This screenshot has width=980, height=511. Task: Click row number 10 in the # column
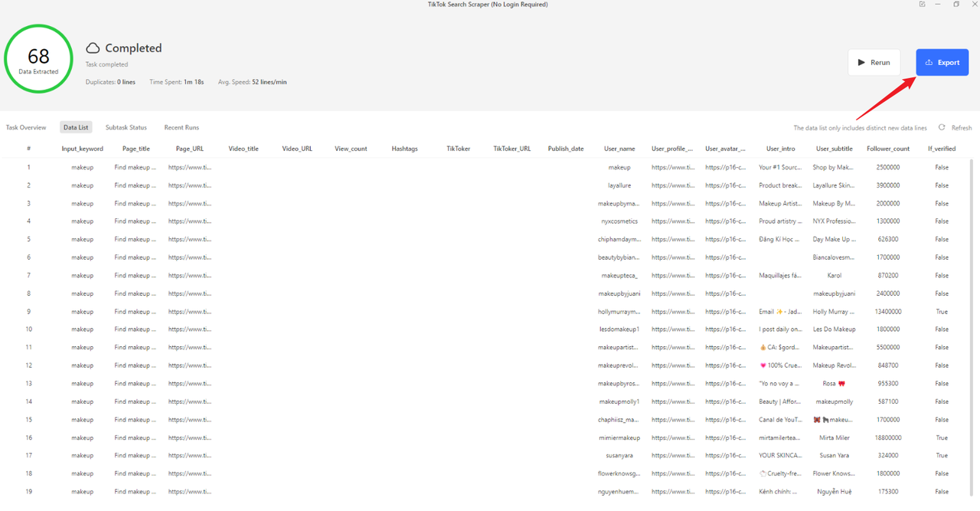pos(28,329)
